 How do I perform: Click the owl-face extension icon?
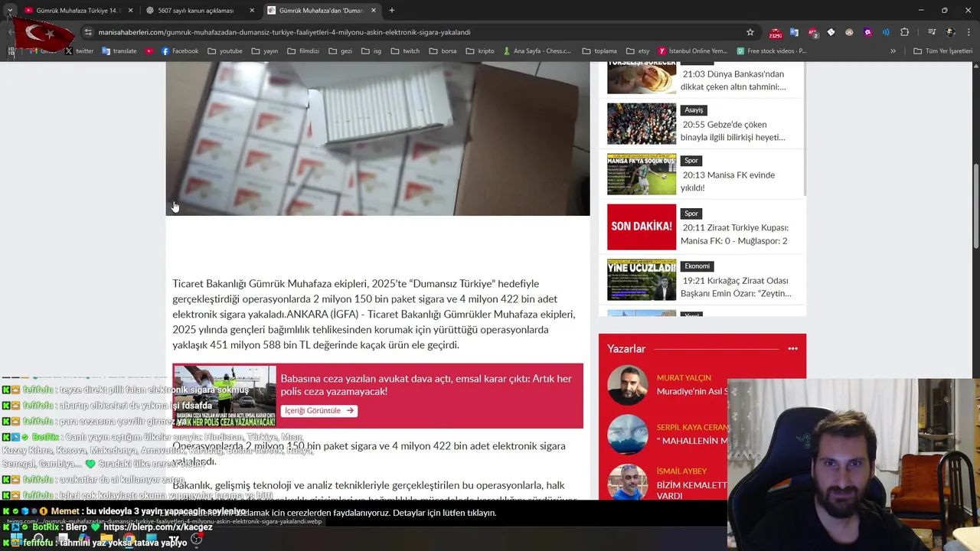click(x=849, y=32)
